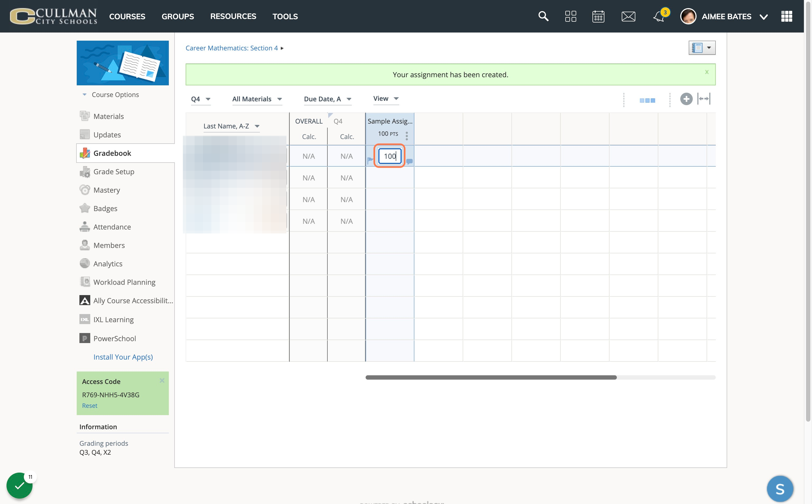This screenshot has width=812, height=504.
Task: Click Career Mathematics: Section 4 breadcrumb
Action: pyautogui.click(x=231, y=48)
